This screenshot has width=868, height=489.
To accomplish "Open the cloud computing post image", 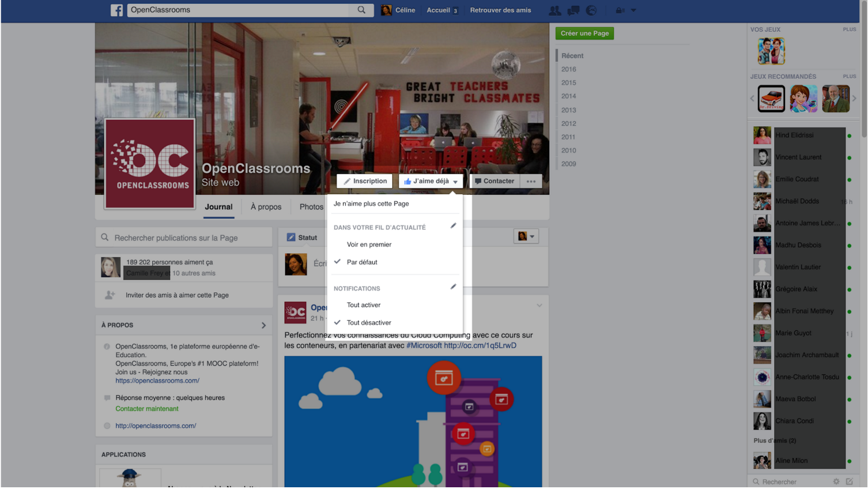I will (x=413, y=422).
